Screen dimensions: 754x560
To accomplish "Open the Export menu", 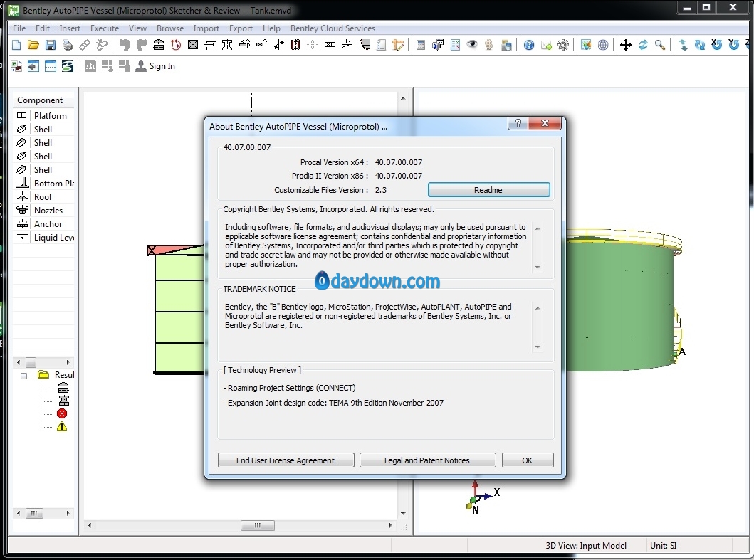I will (241, 28).
